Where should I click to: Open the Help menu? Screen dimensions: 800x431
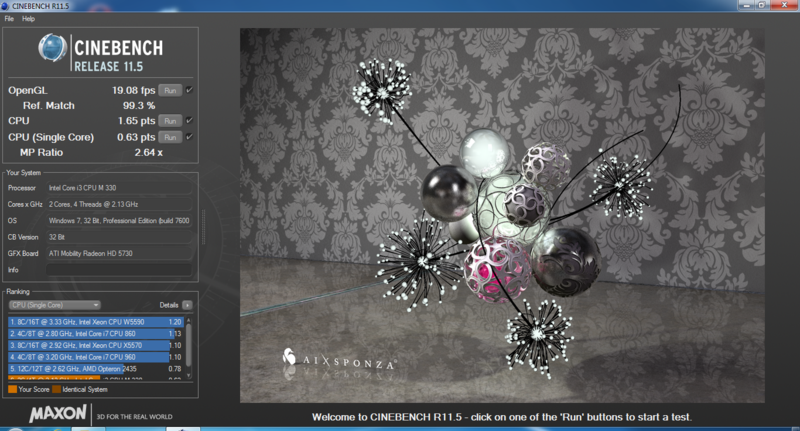pyautogui.click(x=28, y=19)
